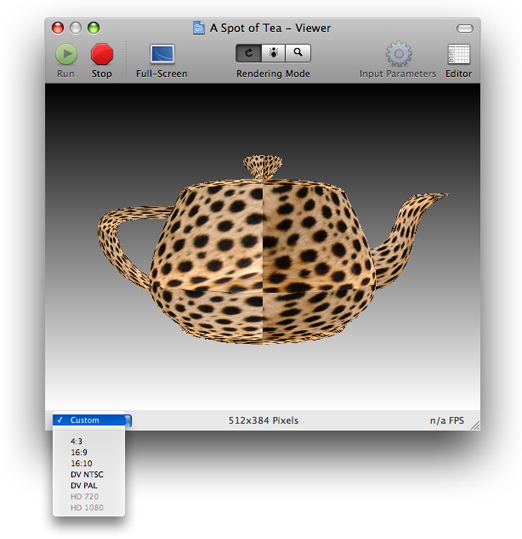This screenshot has height=539, width=522.
Task: Click the green Run play icon
Action: [66, 54]
